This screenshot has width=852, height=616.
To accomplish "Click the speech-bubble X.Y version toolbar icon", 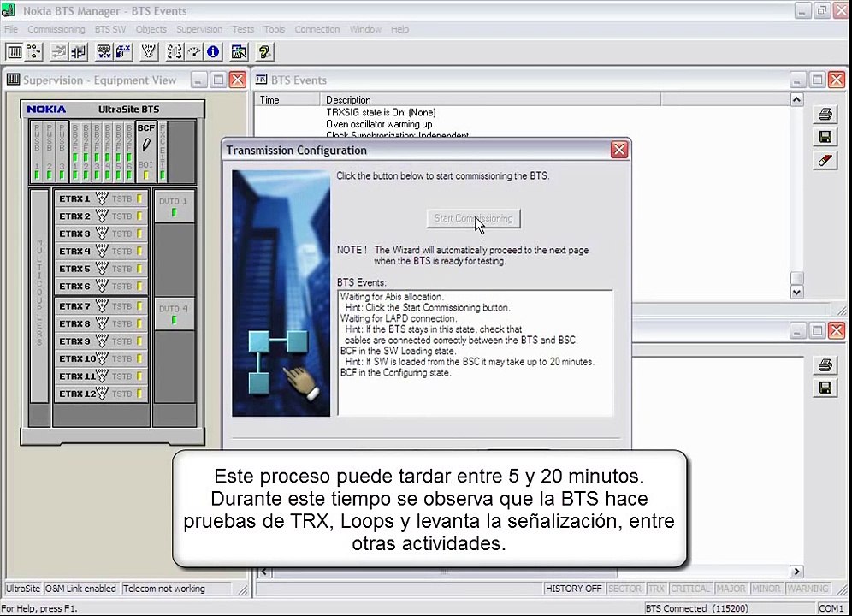I will coord(104,52).
